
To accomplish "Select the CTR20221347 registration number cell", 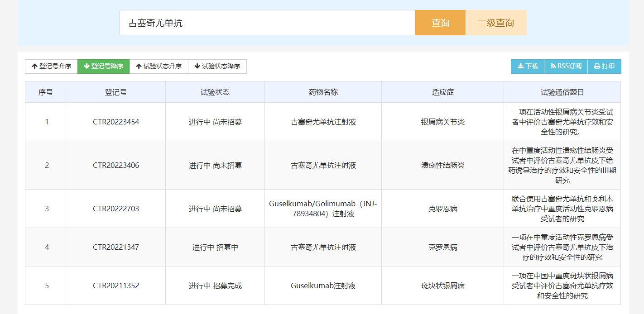I will pyautogui.click(x=115, y=247).
